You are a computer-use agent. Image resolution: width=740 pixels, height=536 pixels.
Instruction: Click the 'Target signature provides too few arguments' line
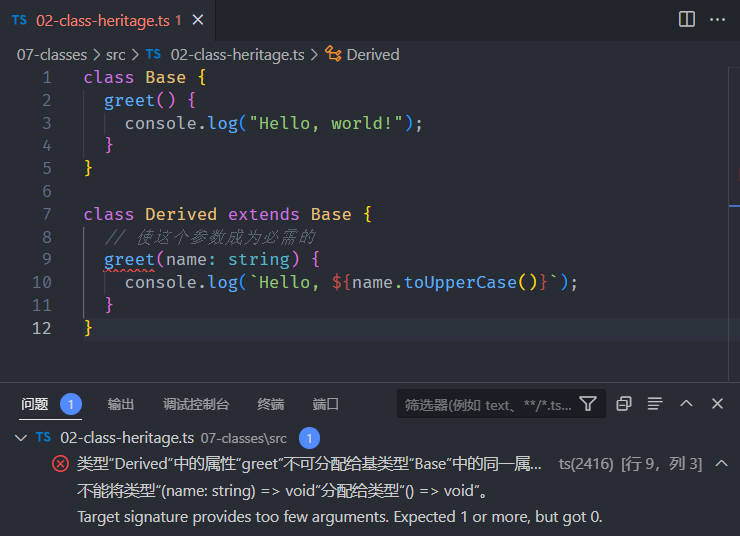[x=340, y=517]
